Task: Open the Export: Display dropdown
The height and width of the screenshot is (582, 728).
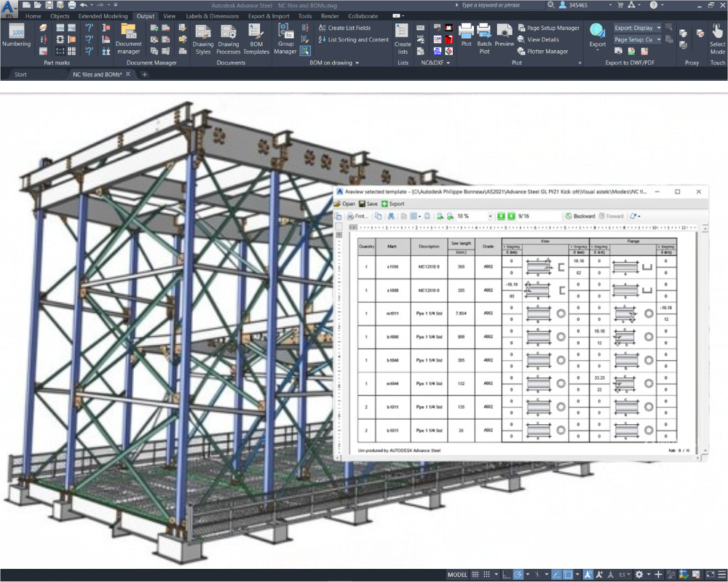Action: pyautogui.click(x=637, y=28)
